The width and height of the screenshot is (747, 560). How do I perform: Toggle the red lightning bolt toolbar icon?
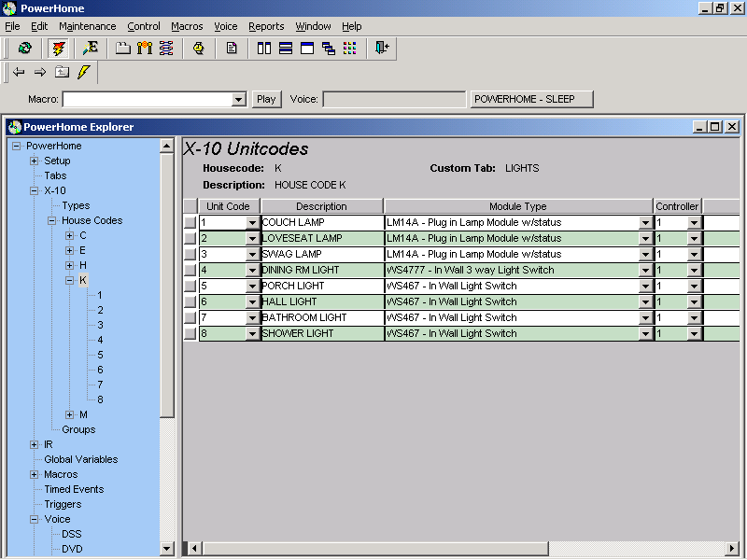tap(58, 49)
